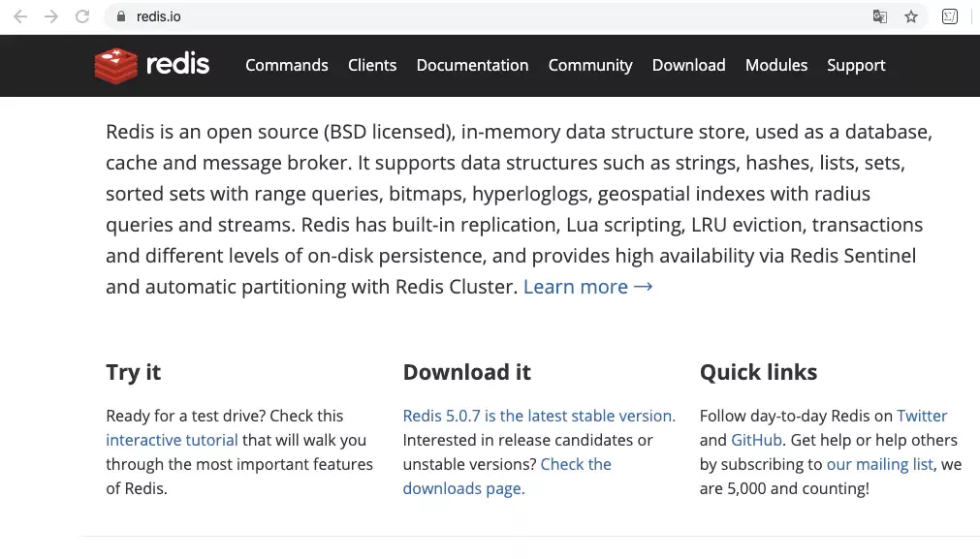Open the Commands nav item
Screen dimensions: 980x559
pyautogui.click(x=286, y=65)
